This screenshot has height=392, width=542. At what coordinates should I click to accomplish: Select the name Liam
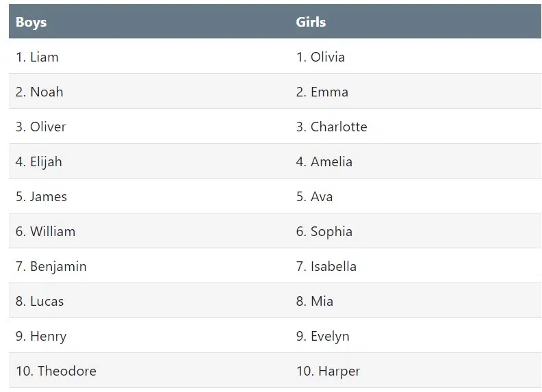click(44, 57)
